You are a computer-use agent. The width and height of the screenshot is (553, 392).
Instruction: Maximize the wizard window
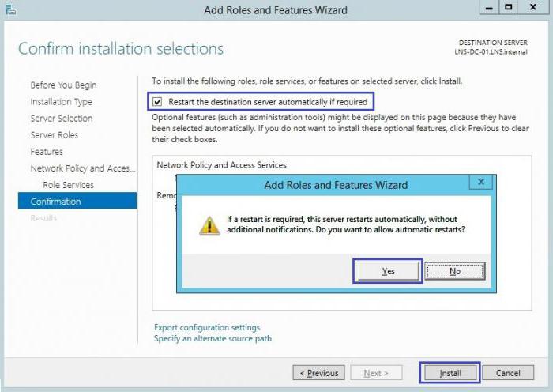pos(508,7)
